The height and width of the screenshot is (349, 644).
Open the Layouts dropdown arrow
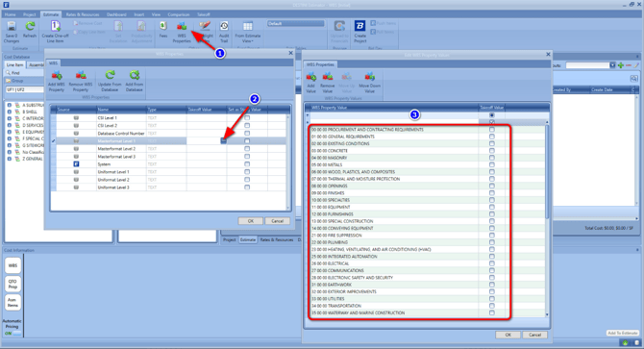pyautogui.click(x=612, y=65)
